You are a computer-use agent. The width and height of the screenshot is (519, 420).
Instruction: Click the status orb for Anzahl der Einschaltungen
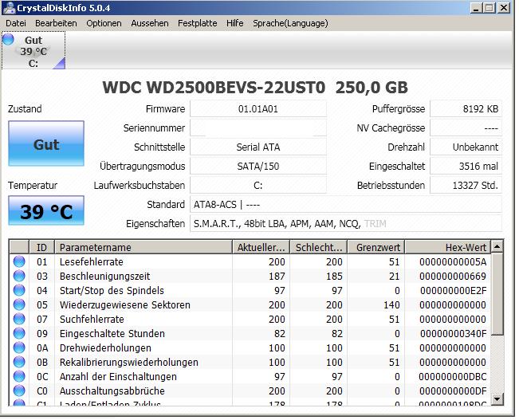[x=19, y=376]
